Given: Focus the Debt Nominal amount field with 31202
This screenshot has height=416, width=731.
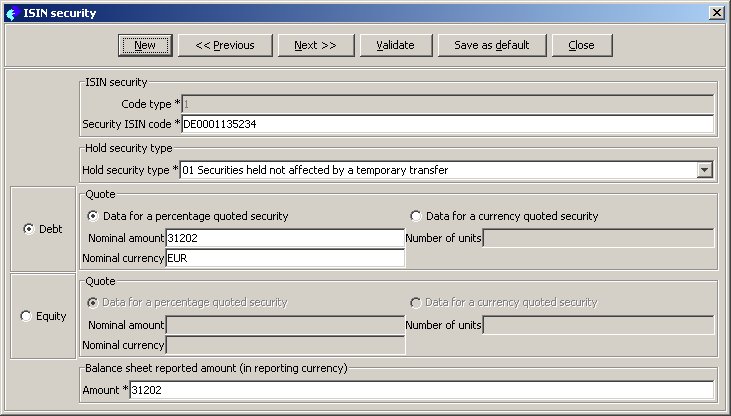Looking at the screenshot, I should [285, 238].
